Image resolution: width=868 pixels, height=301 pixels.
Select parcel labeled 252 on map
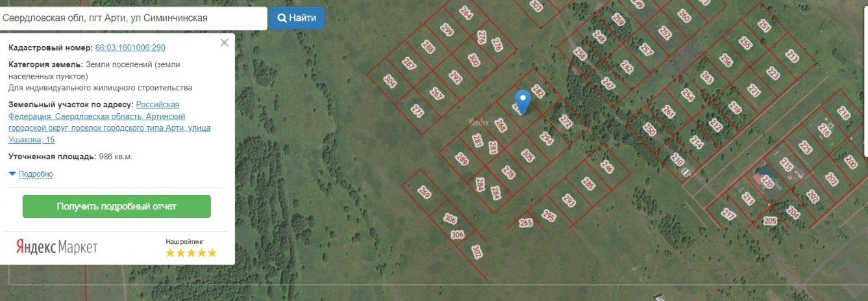pyautogui.click(x=665, y=33)
